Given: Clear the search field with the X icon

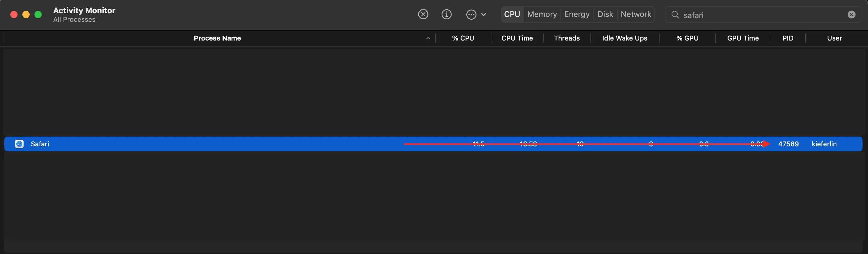Looking at the screenshot, I should (851, 15).
